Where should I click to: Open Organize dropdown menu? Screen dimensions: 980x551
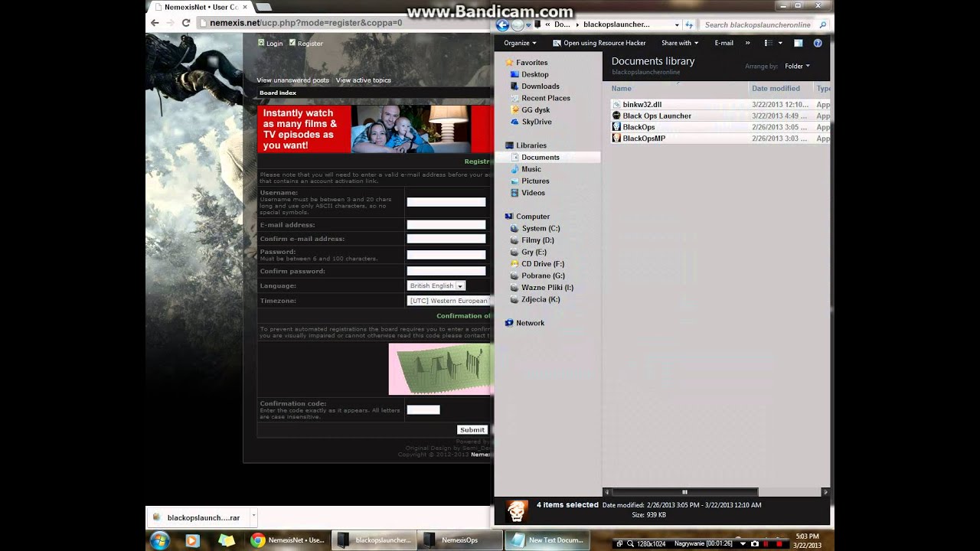(x=520, y=43)
